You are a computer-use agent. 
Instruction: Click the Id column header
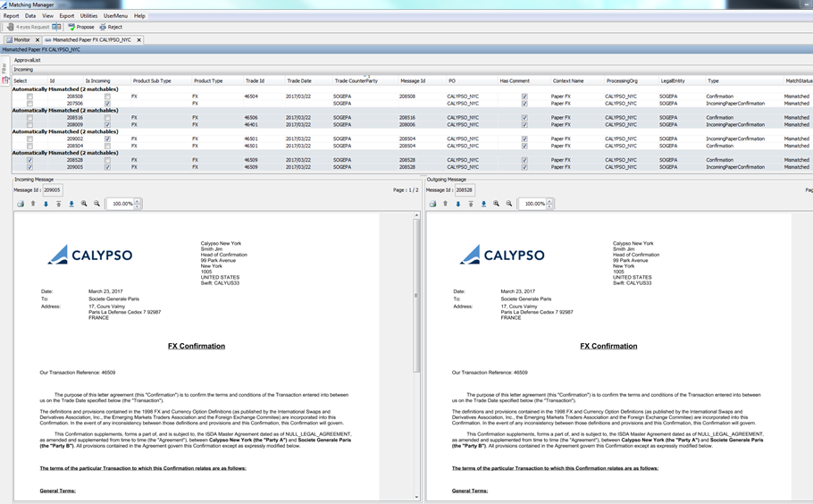[x=65, y=81]
